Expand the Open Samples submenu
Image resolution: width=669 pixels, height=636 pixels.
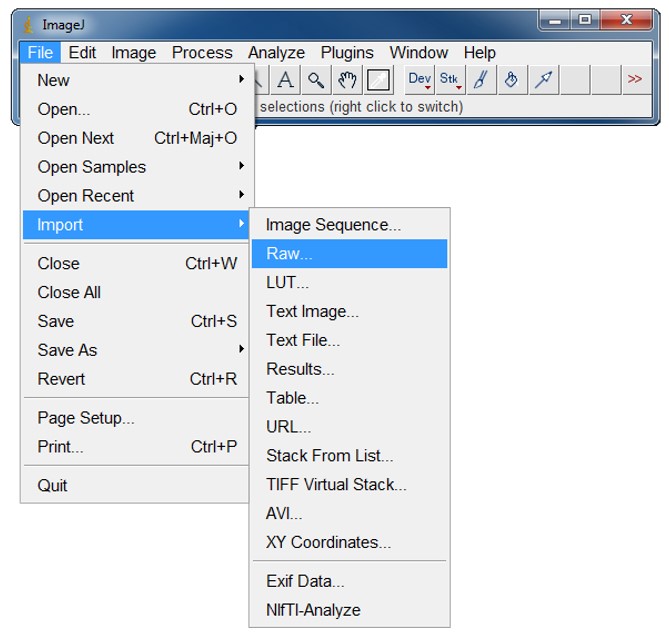pyautogui.click(x=136, y=167)
